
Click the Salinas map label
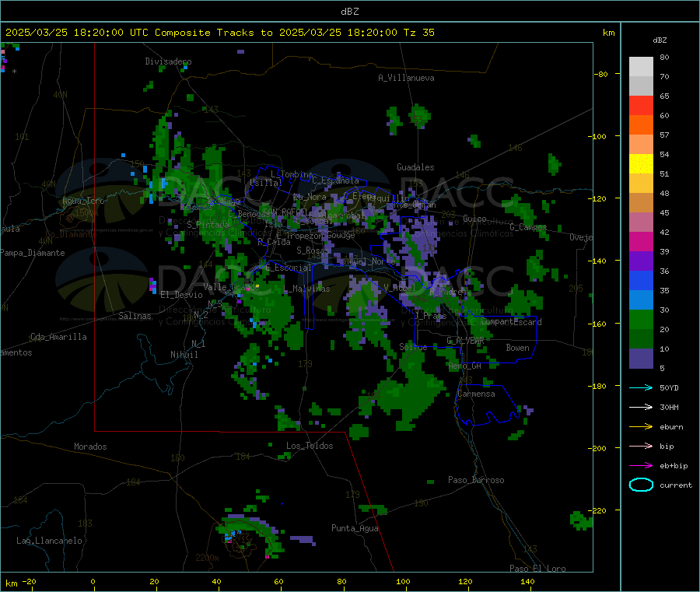click(135, 316)
